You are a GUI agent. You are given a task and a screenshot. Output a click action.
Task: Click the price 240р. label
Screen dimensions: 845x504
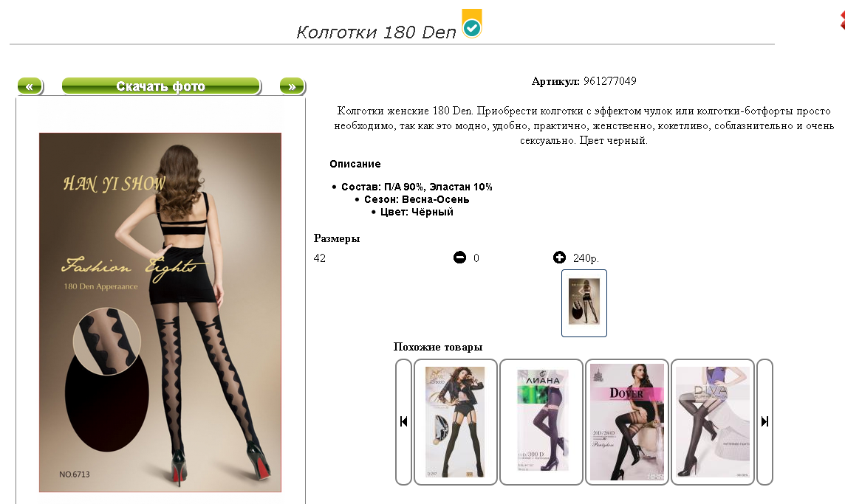point(586,258)
